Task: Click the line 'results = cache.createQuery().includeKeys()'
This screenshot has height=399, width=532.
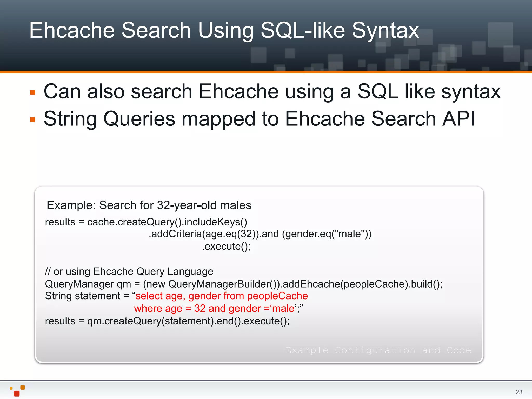Action: [146, 222]
